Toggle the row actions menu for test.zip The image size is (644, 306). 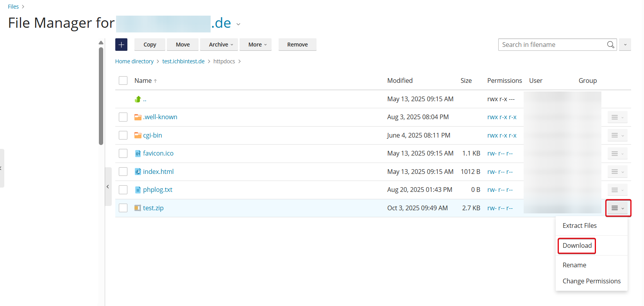click(x=618, y=208)
